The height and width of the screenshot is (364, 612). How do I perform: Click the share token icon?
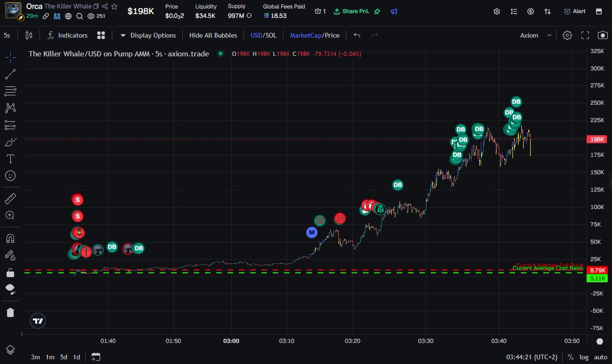(x=105, y=6)
